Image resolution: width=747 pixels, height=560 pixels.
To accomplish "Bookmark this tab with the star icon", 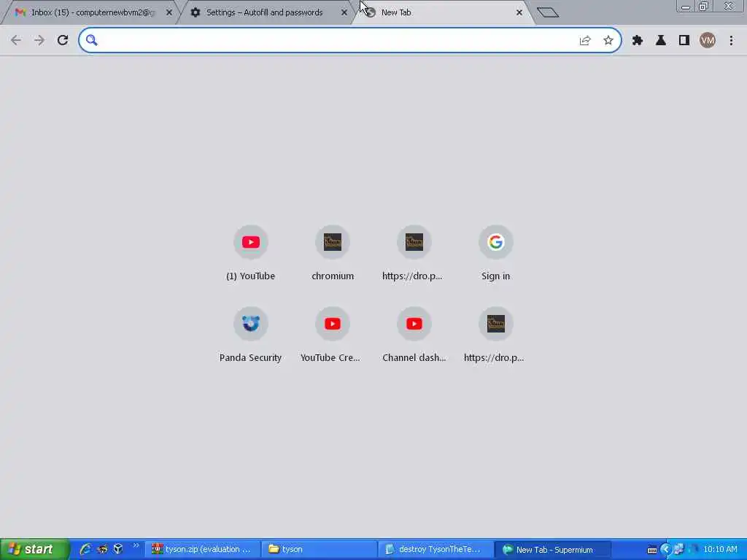I will (x=608, y=41).
